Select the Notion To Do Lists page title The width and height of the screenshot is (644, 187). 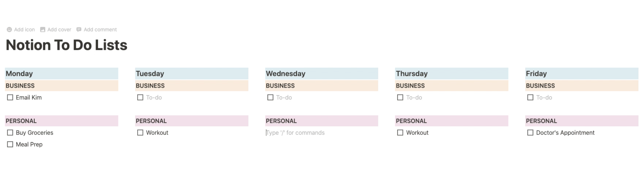click(66, 45)
